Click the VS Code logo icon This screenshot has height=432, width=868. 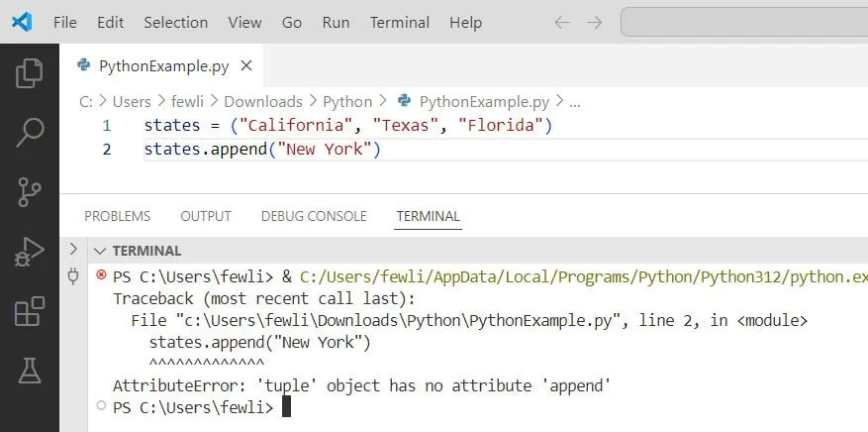pyautogui.click(x=22, y=22)
